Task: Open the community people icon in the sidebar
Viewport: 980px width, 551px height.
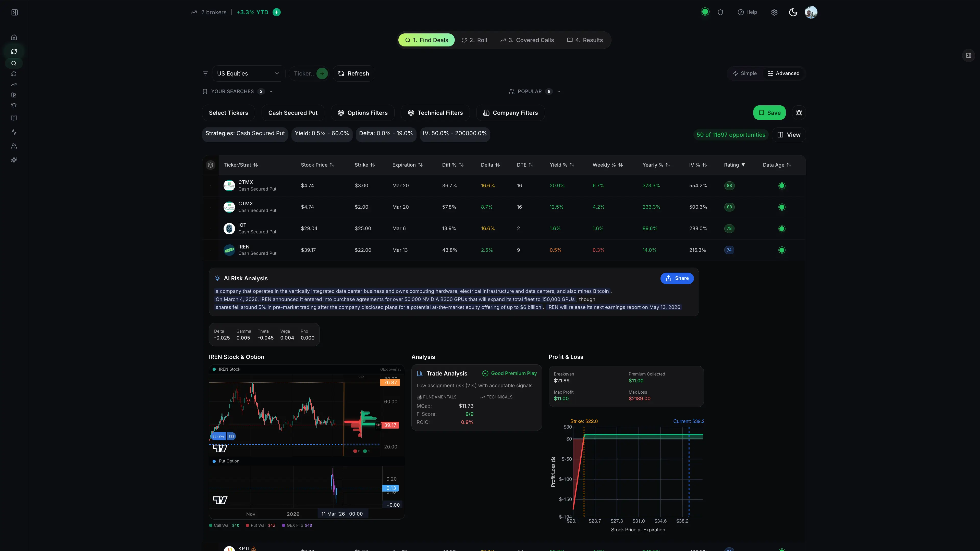Action: pyautogui.click(x=14, y=146)
